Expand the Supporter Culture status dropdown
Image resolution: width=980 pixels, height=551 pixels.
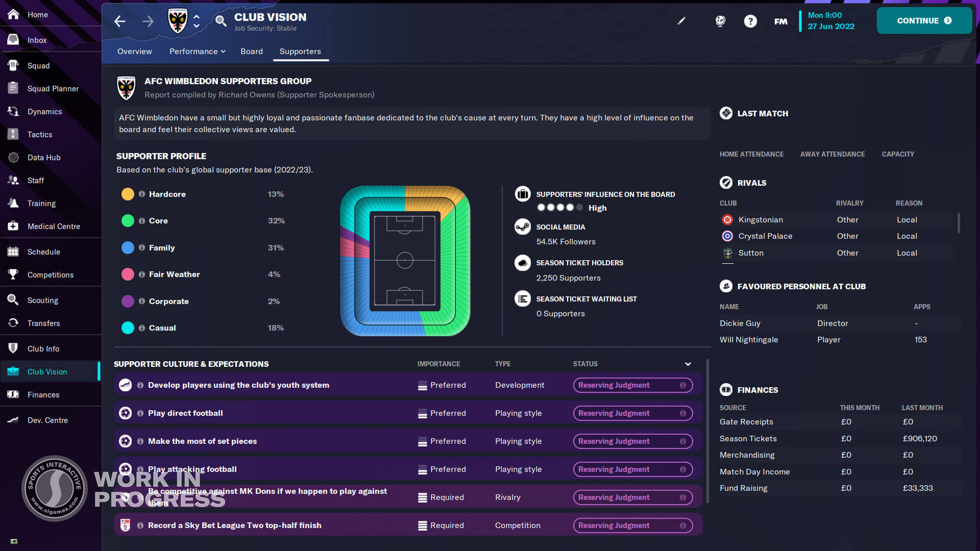(x=688, y=363)
